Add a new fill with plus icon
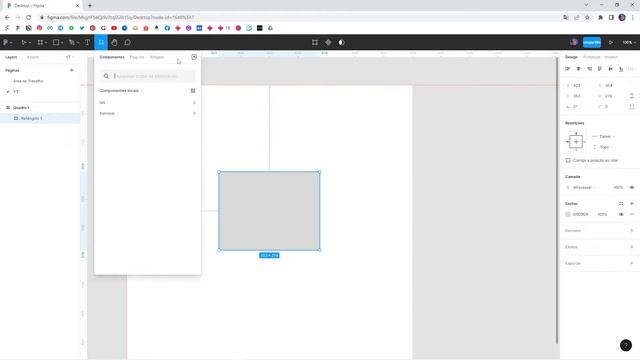 click(x=632, y=203)
